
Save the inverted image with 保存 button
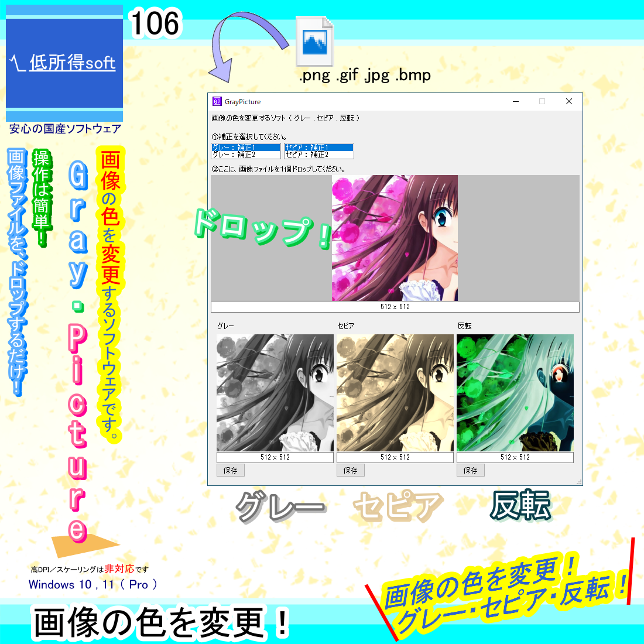471,470
